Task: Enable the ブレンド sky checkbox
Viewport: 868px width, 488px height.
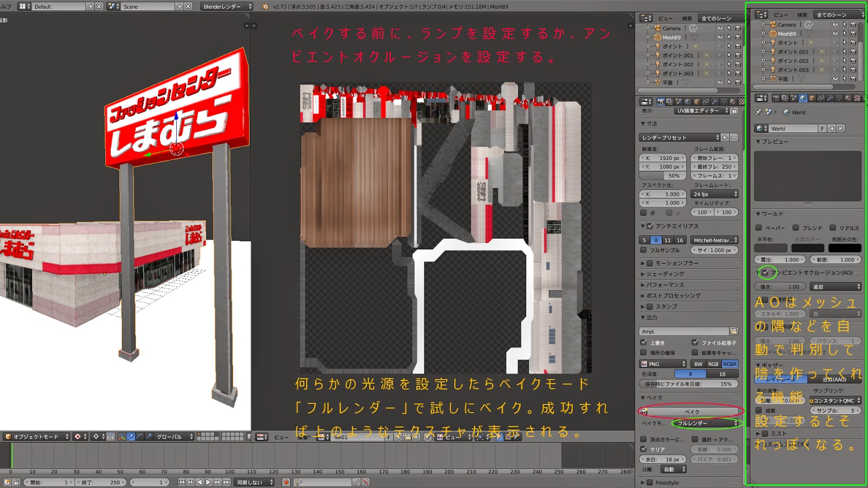Action: pos(796,228)
